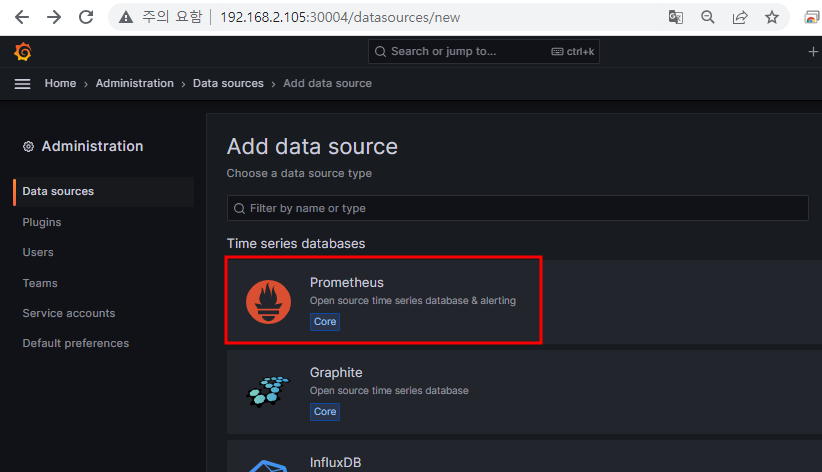
Task: Go to Data sources breadcrumb
Action: coord(228,83)
